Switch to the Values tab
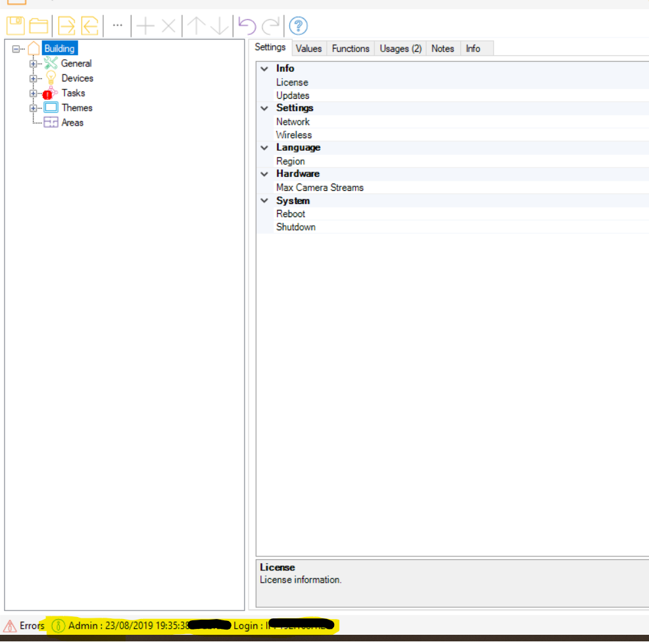The width and height of the screenshot is (649, 644). tap(308, 49)
